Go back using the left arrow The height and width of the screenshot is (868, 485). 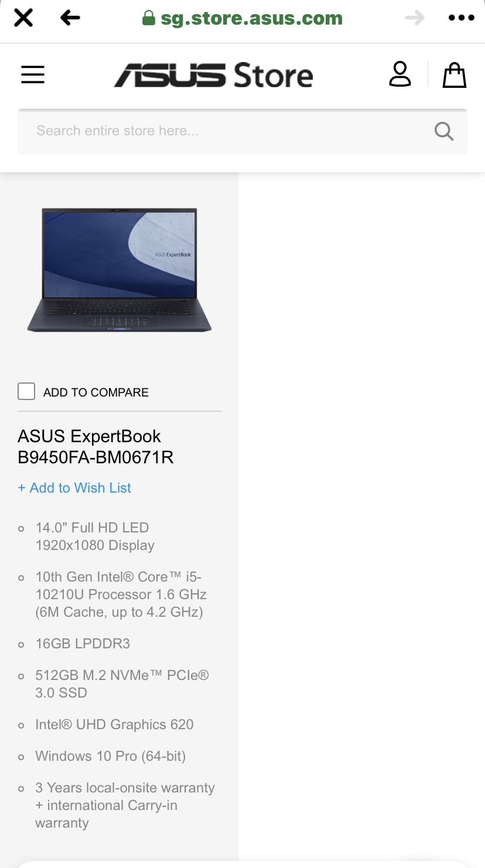pyautogui.click(x=70, y=18)
